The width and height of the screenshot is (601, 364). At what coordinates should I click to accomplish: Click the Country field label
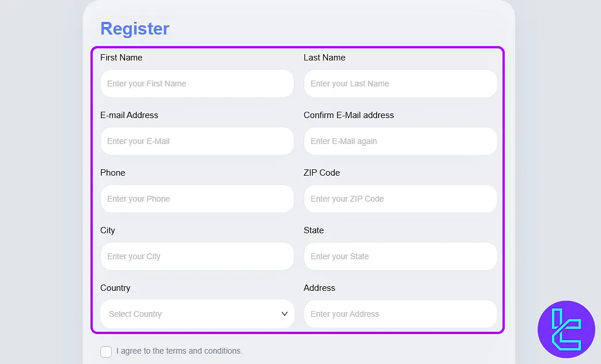(x=115, y=288)
